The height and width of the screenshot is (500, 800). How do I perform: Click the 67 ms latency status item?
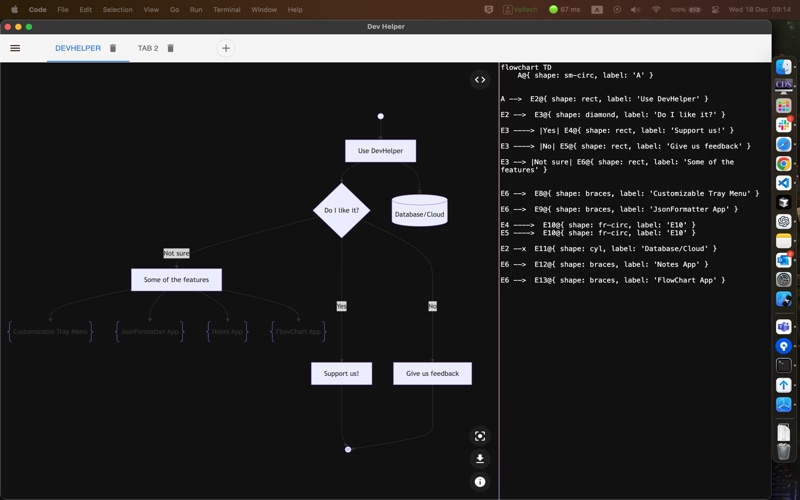pos(564,9)
